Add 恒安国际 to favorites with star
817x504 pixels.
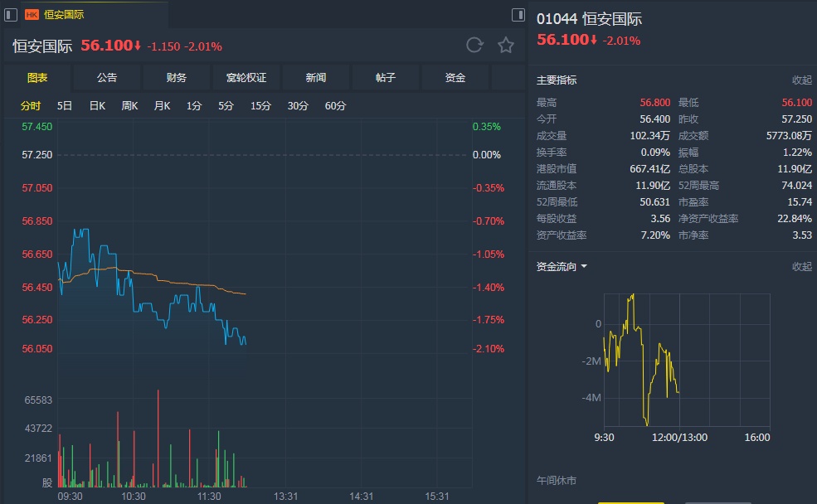tap(506, 46)
